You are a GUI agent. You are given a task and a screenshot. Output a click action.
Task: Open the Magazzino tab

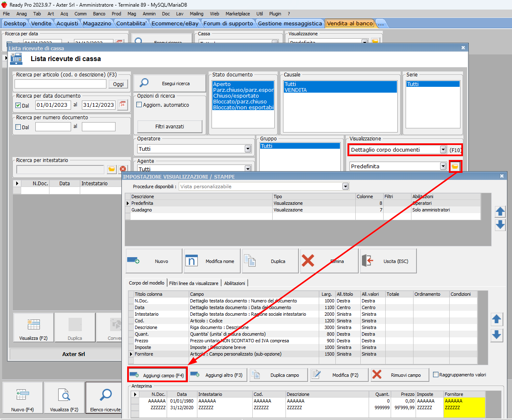[97, 23]
